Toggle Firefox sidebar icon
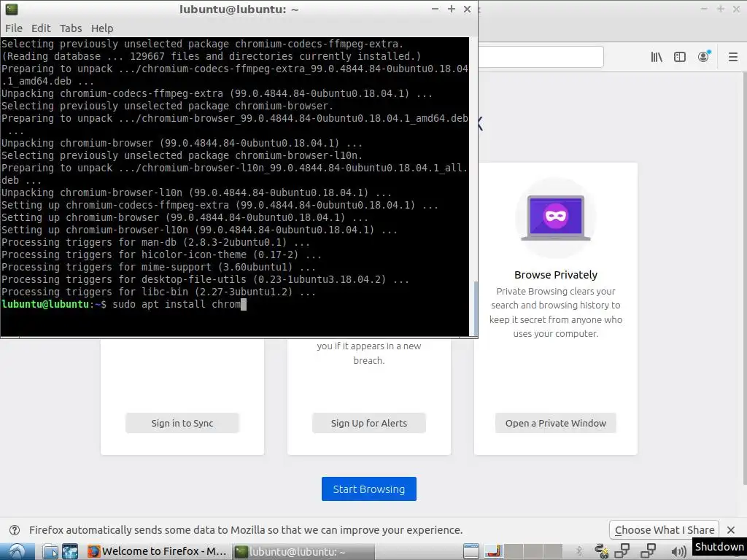747x560 pixels. click(680, 57)
